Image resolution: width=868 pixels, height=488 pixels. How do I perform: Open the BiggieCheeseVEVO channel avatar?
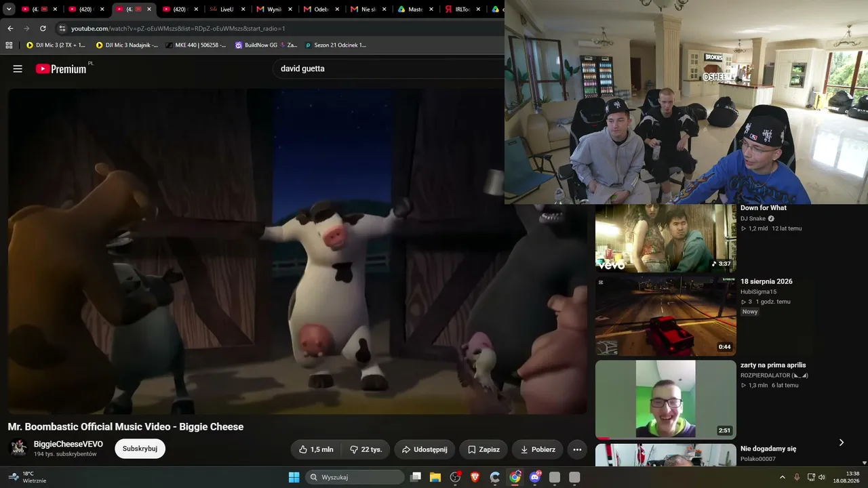[x=18, y=448]
